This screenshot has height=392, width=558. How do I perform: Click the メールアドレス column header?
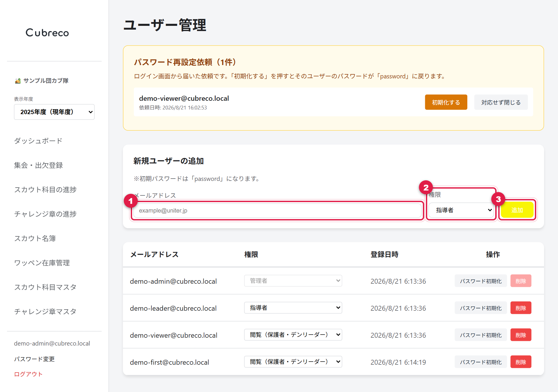154,254
